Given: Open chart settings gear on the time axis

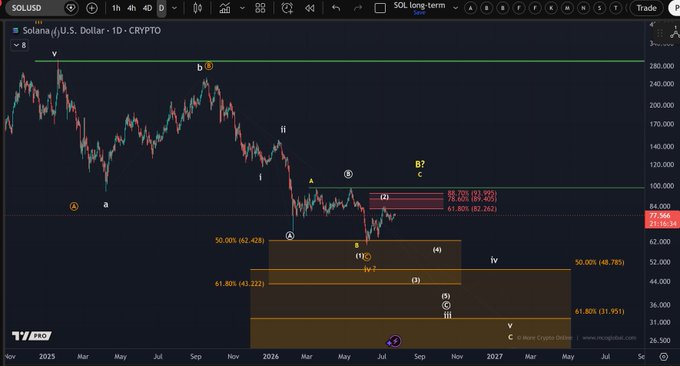Looking at the screenshot, I should (x=664, y=356).
